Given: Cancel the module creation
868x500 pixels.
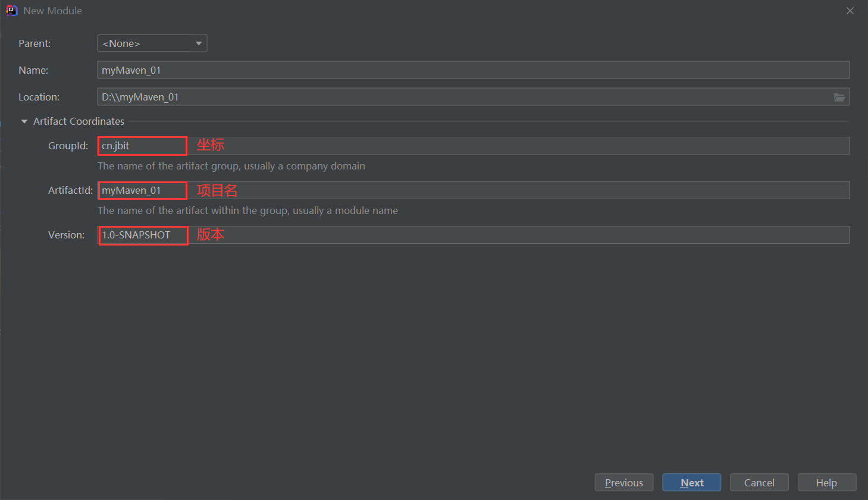Looking at the screenshot, I should [759, 482].
